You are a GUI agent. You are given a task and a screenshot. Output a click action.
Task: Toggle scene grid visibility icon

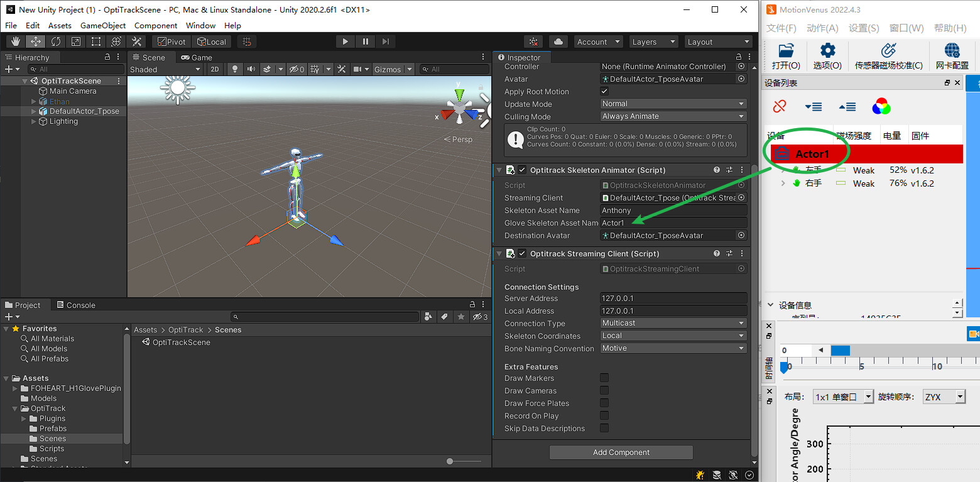317,69
